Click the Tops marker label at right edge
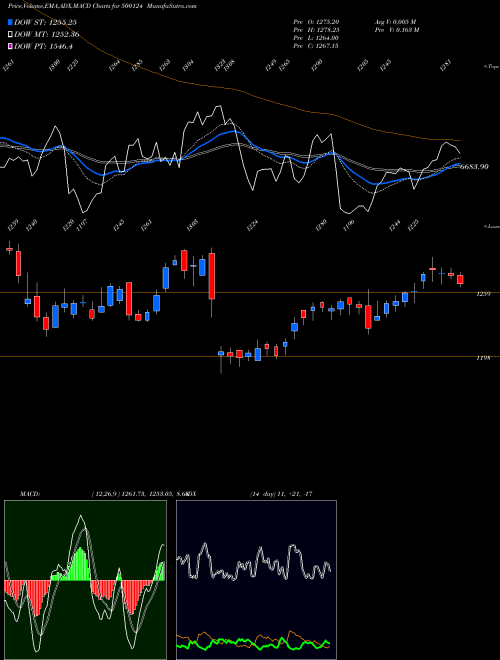500x660 pixels. [x=492, y=67]
